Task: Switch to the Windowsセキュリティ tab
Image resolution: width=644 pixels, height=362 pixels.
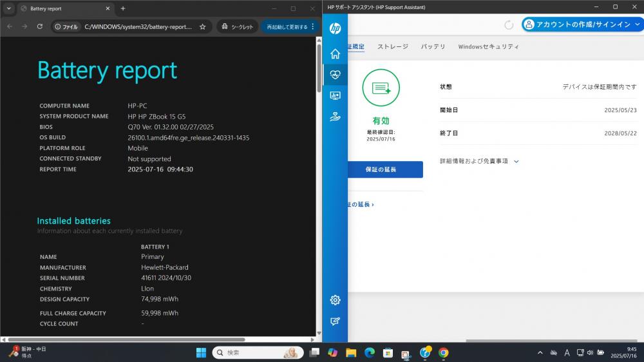Action: coord(488,47)
